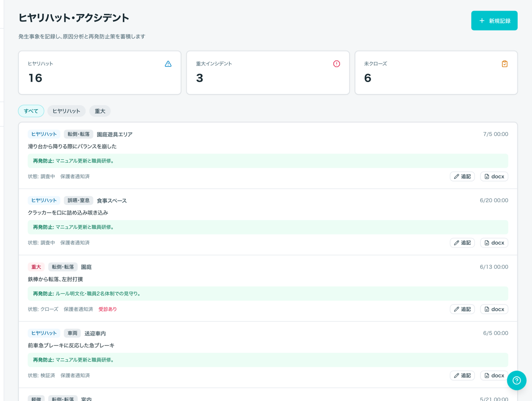This screenshot has height=401, width=532.
Task: Open the 重大インシデント count card showing 3
Action: (268, 72)
